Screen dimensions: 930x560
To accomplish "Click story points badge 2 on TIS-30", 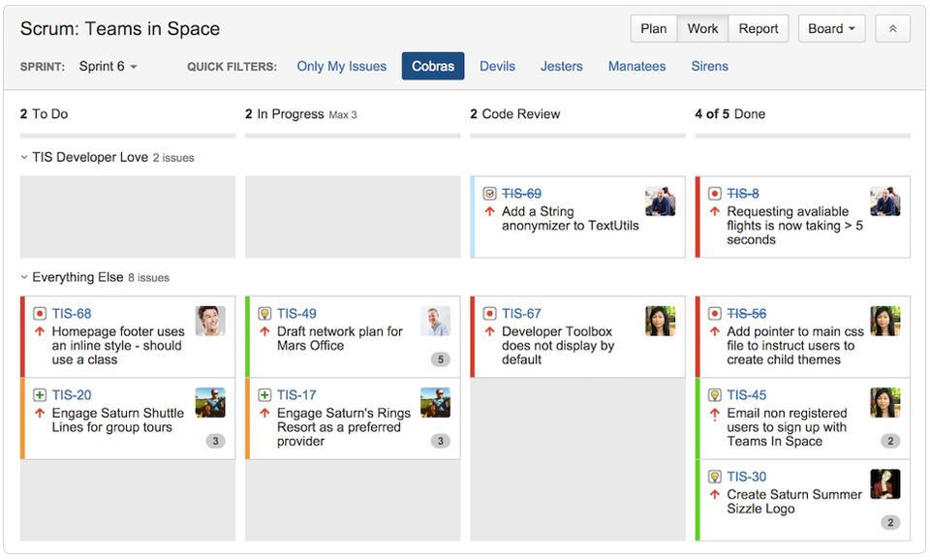I will tap(890, 522).
